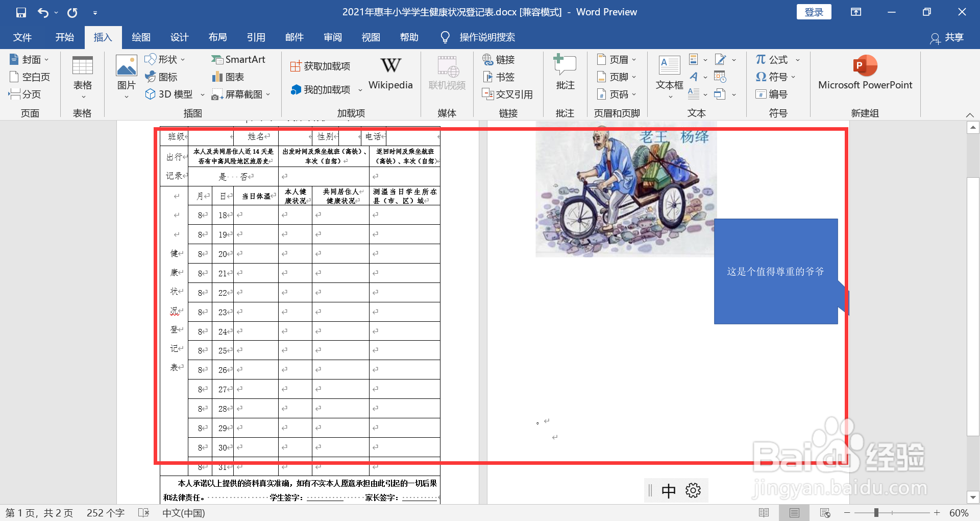Insert a 3D Model

(175, 94)
